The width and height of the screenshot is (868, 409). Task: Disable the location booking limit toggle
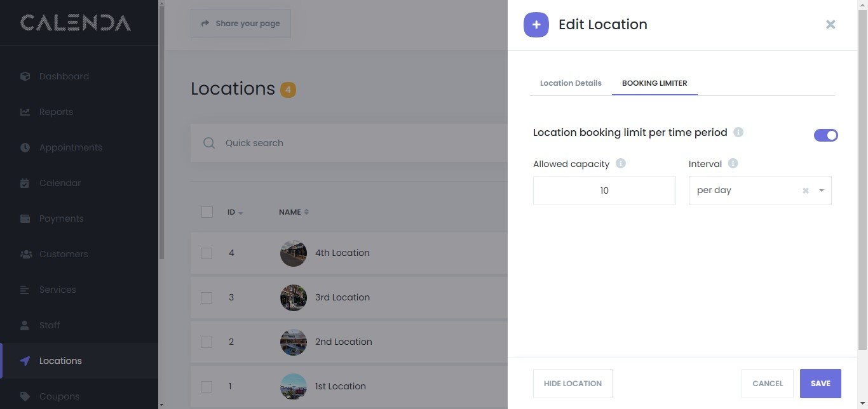point(825,135)
